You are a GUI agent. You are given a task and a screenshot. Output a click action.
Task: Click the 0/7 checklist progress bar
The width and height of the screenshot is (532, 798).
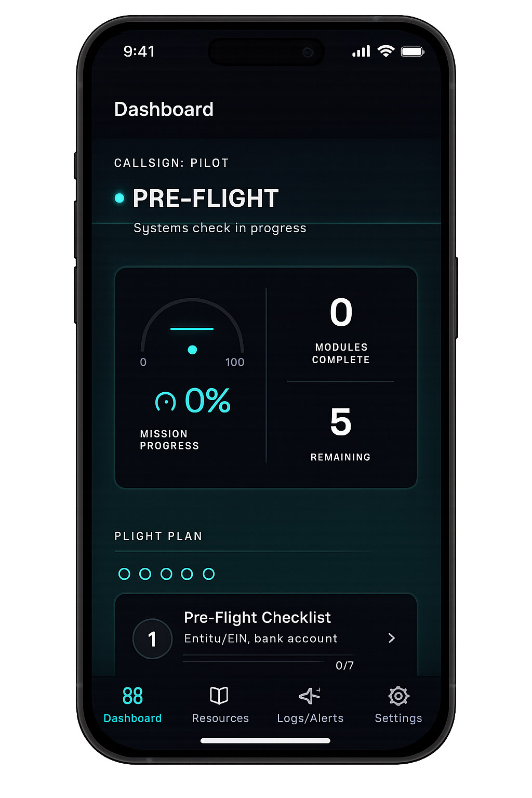click(268, 660)
